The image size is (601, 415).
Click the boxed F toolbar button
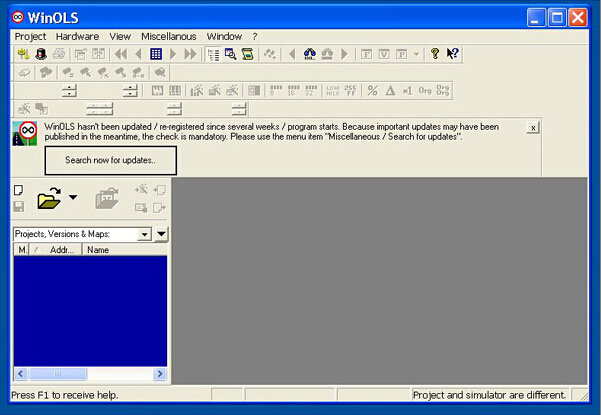tap(366, 54)
